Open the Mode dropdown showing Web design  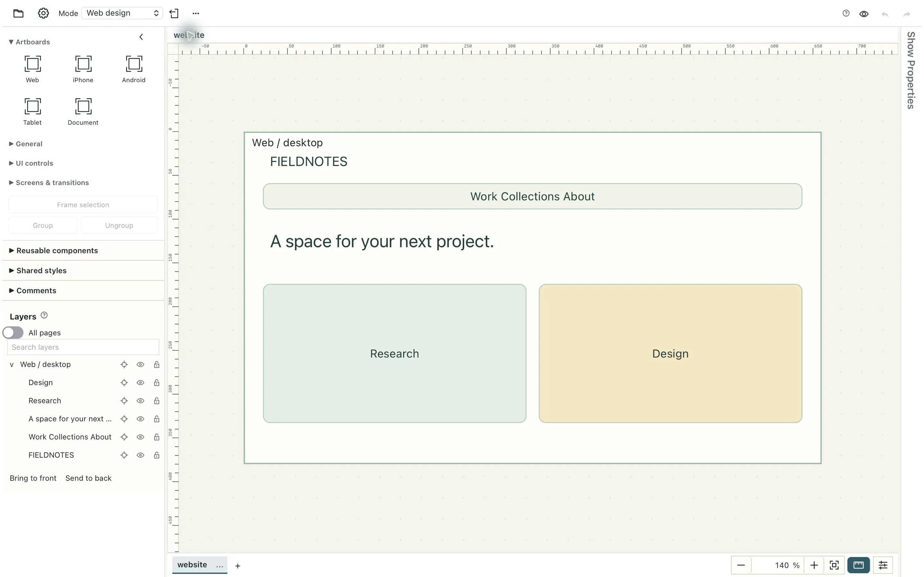[122, 13]
